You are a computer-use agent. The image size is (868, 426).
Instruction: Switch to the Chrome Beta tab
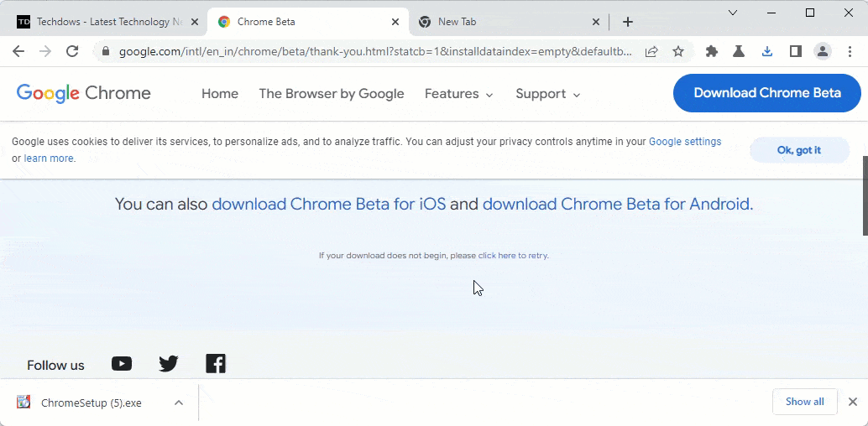307,22
